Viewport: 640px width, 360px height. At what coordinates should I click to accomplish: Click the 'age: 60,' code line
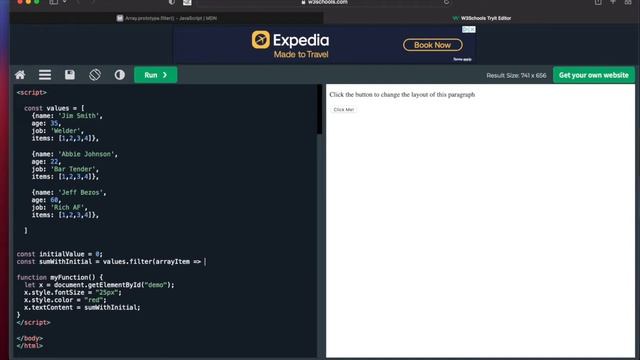46,200
